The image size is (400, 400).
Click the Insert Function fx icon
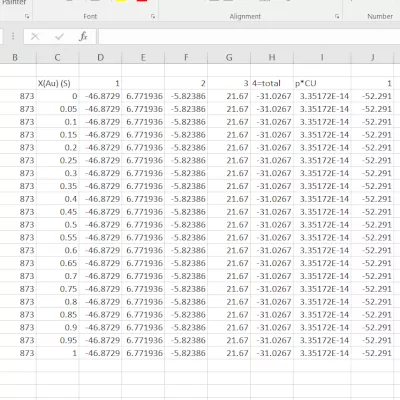(83, 36)
